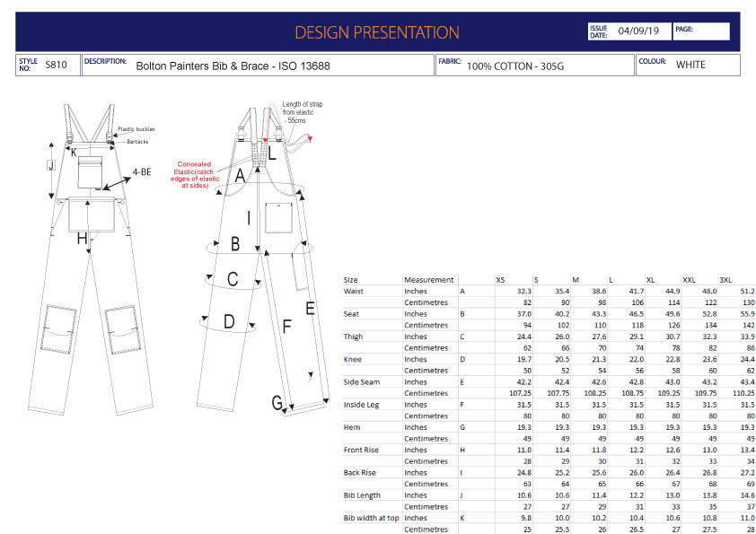Click the H label on front drawing
756x534 pixels.
82,239
